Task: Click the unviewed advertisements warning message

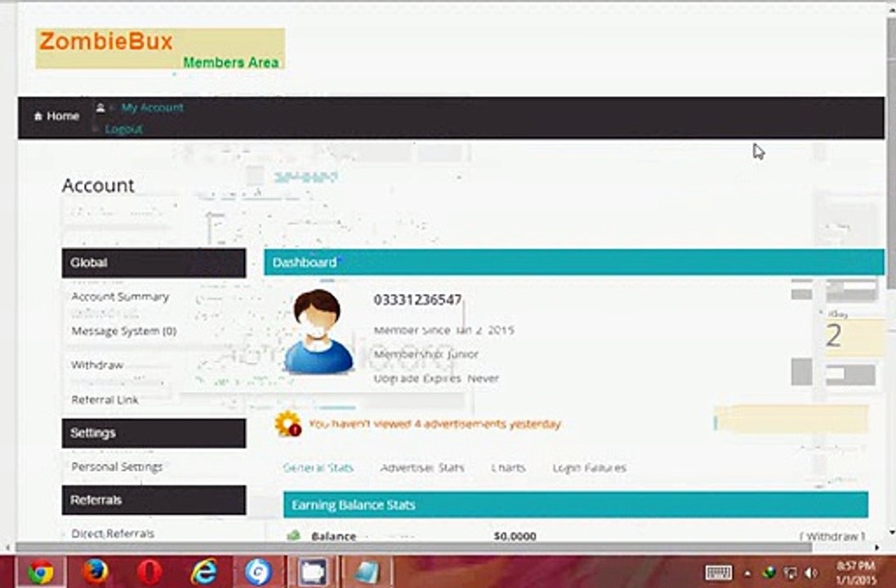Action: [435, 424]
